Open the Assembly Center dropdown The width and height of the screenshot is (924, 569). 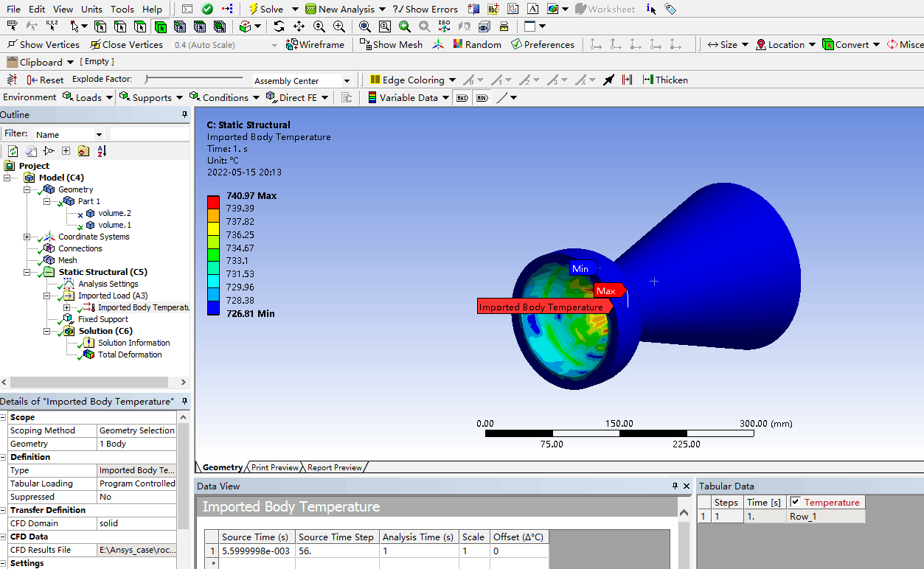coord(347,80)
